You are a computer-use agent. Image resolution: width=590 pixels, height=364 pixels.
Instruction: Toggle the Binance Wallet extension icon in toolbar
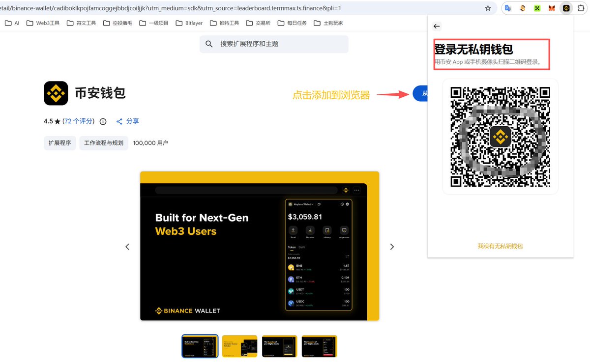pos(566,8)
